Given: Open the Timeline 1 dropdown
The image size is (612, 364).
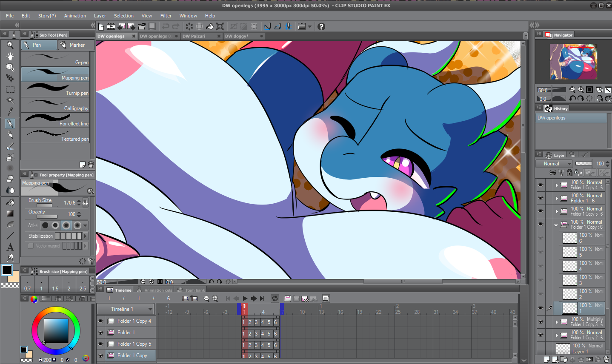Looking at the screenshot, I should [150, 309].
